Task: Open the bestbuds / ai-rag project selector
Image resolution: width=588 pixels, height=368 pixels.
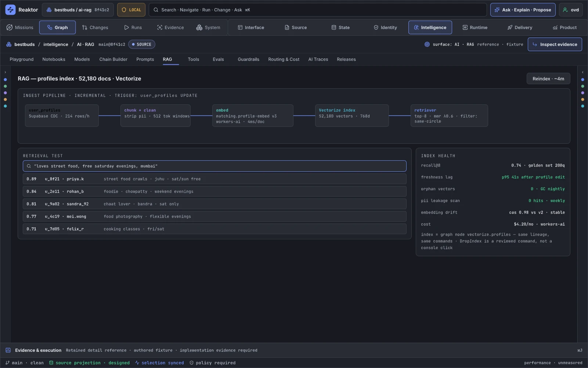Action: coord(78,10)
